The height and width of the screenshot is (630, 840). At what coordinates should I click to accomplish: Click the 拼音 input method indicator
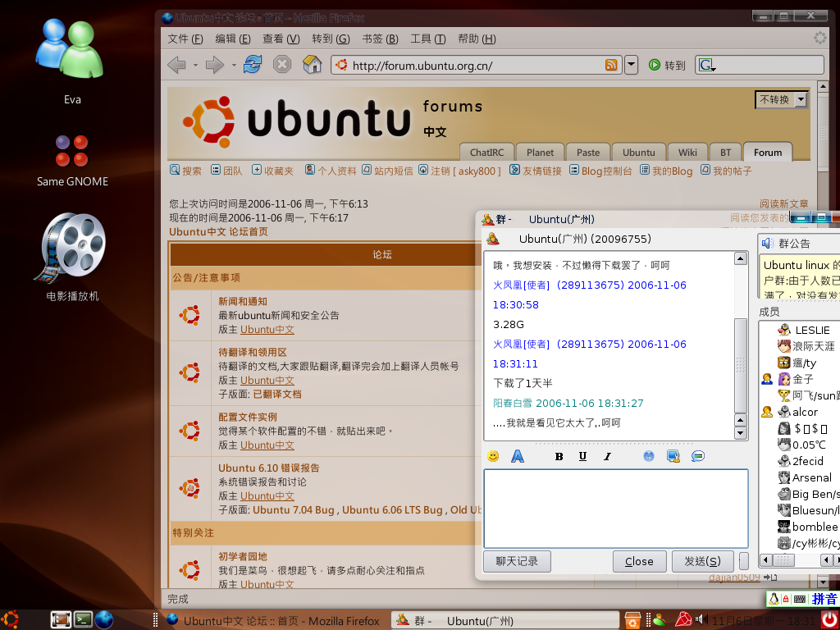(824, 599)
